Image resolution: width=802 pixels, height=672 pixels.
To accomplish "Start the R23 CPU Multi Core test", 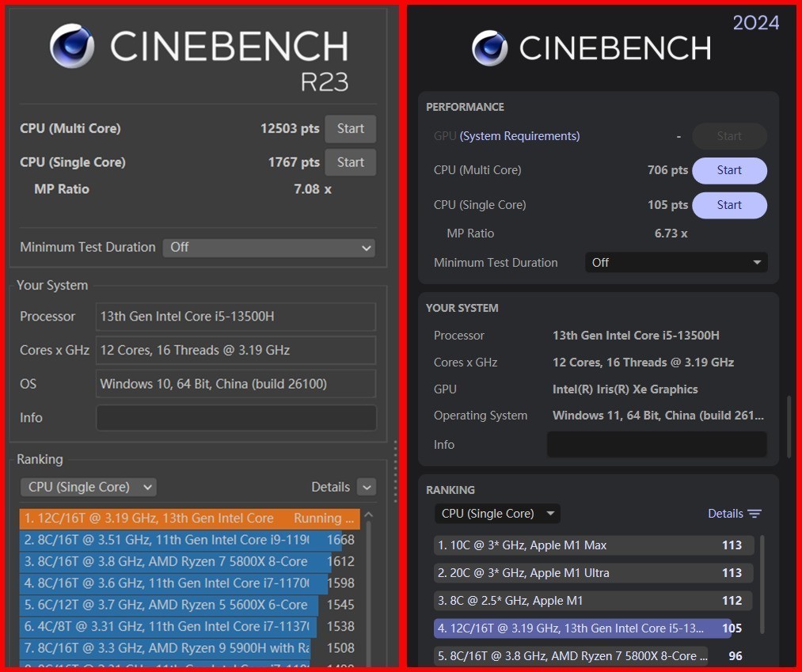I will pos(351,129).
